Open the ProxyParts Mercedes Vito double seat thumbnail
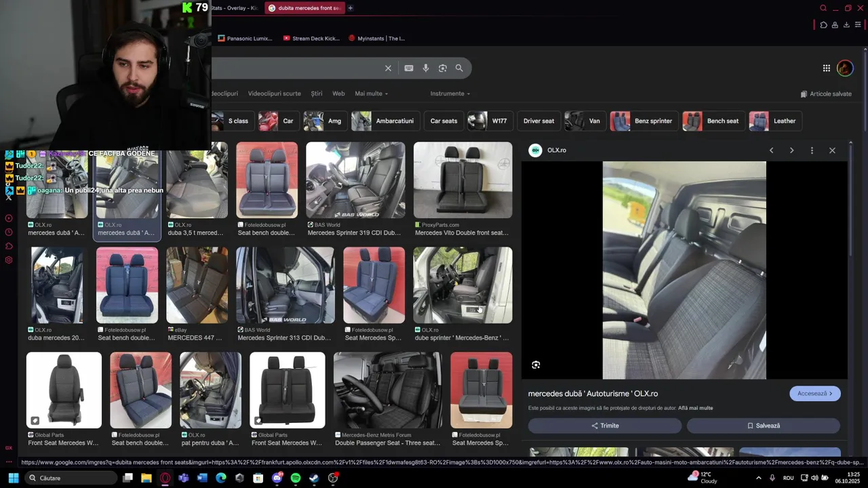This screenshot has width=868, height=488. tap(462, 180)
